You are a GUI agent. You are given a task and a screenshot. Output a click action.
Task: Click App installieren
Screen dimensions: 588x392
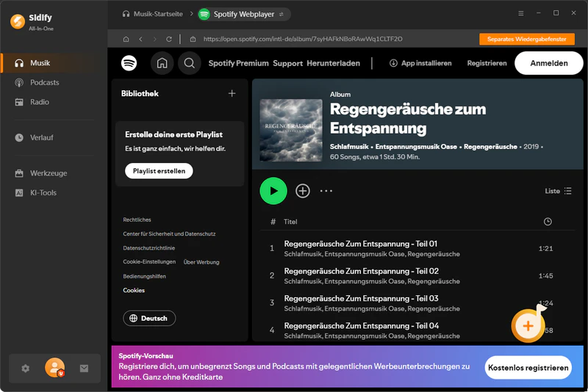(420, 63)
